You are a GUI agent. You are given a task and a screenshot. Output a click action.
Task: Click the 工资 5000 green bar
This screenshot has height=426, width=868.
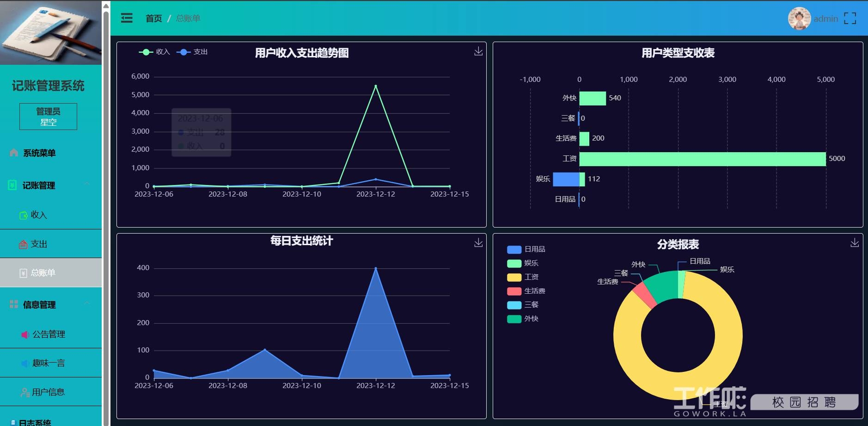pyautogui.click(x=703, y=159)
